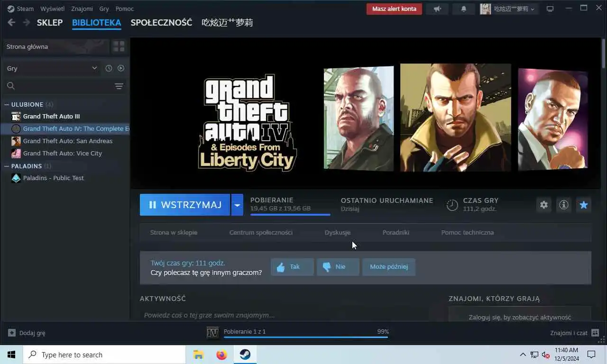Click the recent activity clock filter
This screenshot has width=607, height=364.
point(109,68)
